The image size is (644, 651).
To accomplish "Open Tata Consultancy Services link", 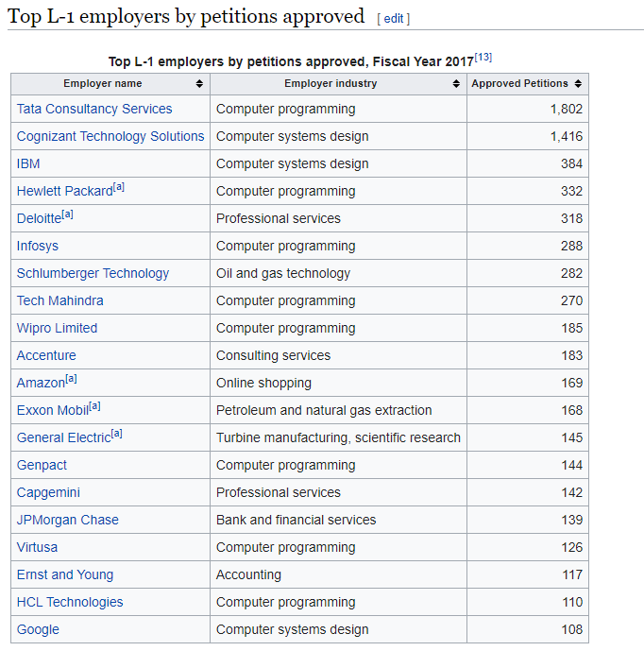I will (x=94, y=109).
